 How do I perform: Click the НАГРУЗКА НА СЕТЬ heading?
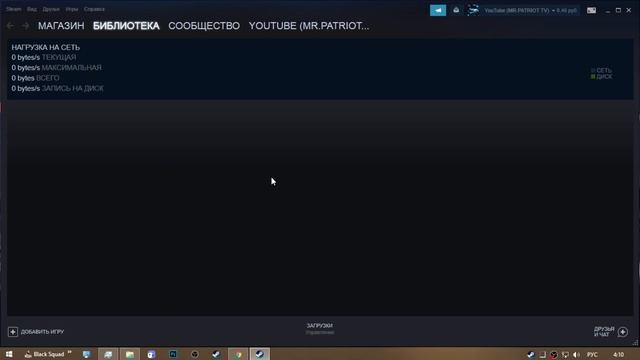46,47
